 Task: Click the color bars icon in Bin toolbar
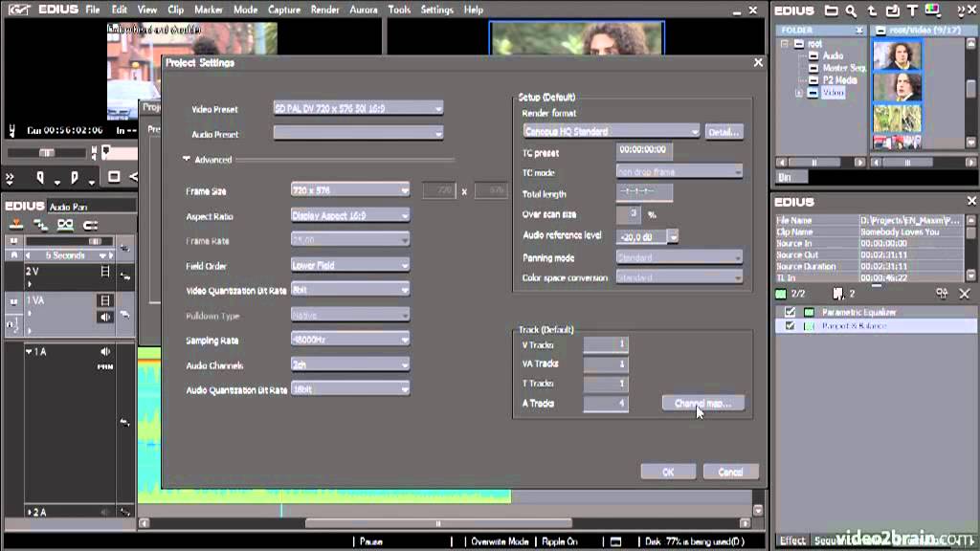coord(932,11)
